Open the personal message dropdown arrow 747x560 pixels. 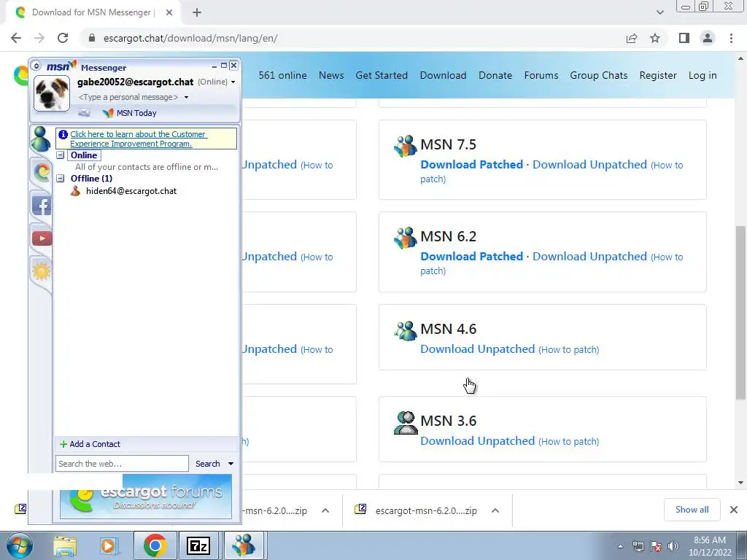[186, 97]
